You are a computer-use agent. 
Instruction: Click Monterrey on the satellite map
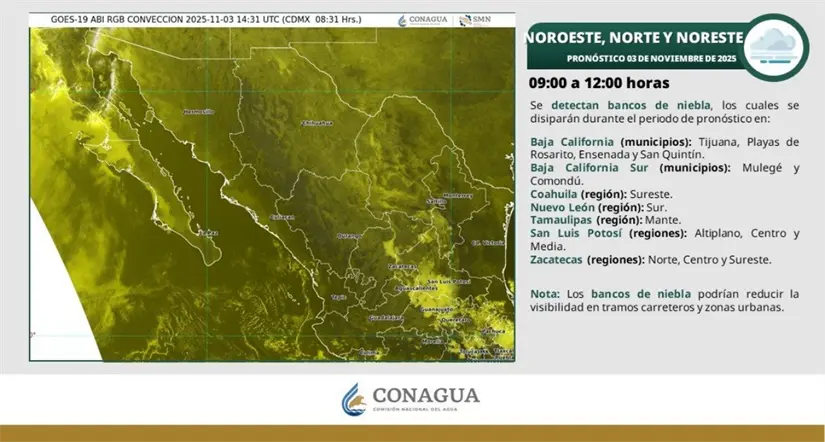458,196
